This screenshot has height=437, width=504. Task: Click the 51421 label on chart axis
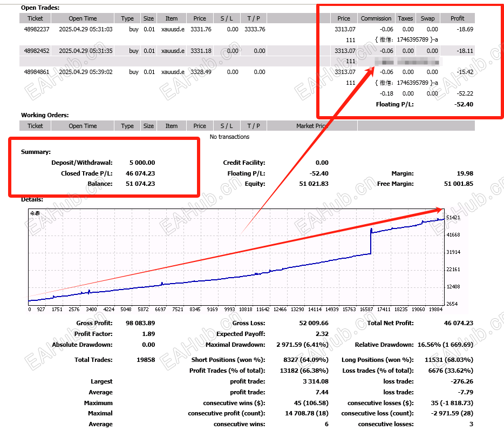point(453,218)
